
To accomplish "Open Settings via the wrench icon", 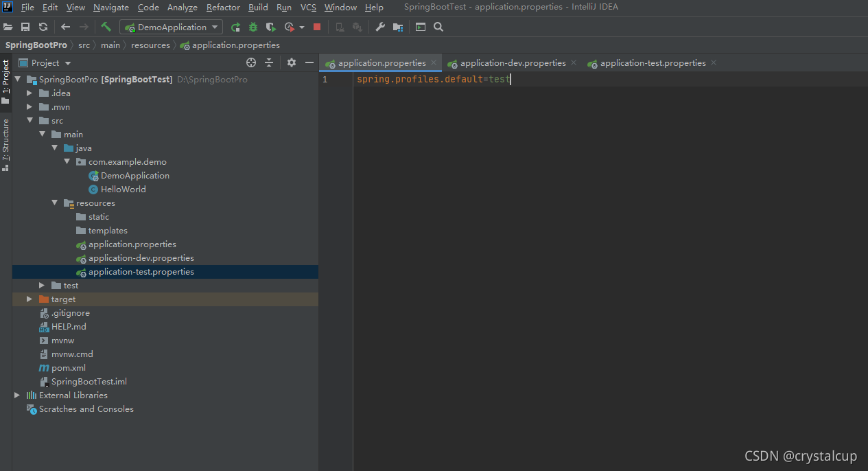I will [380, 27].
